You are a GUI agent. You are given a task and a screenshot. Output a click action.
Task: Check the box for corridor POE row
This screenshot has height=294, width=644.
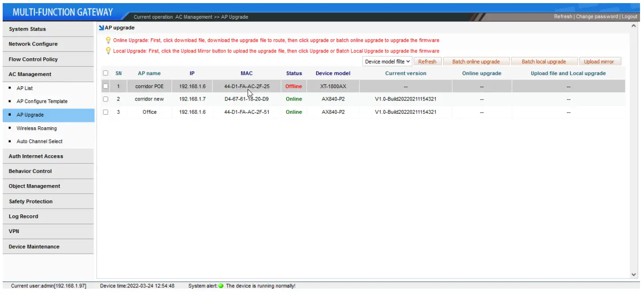(106, 86)
